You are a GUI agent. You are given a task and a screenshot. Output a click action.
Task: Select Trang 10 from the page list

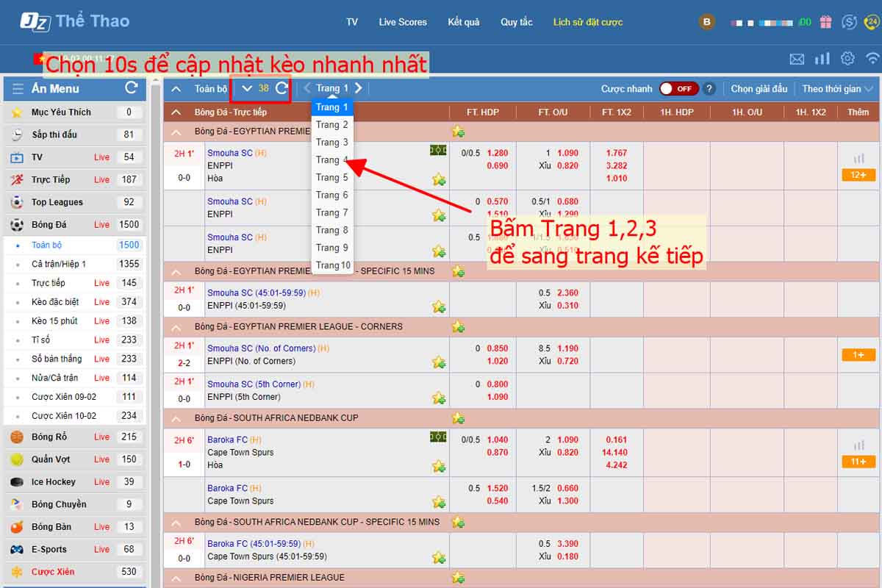(x=333, y=265)
